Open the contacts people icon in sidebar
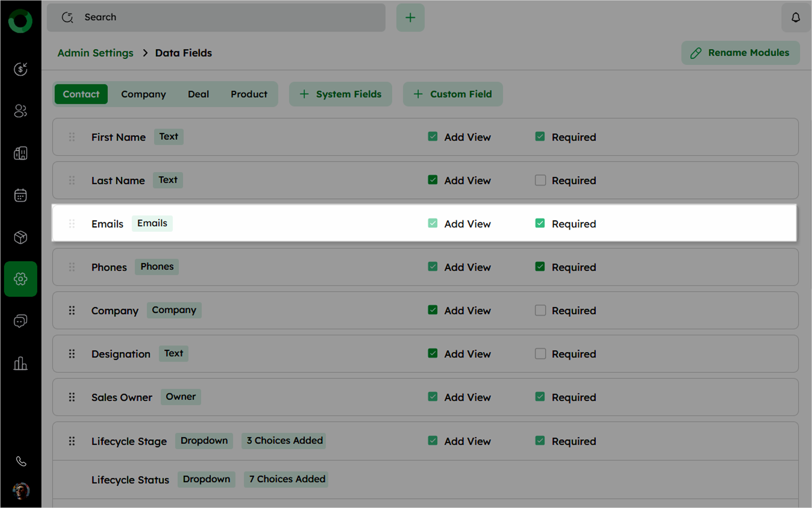The image size is (812, 508). point(20,111)
